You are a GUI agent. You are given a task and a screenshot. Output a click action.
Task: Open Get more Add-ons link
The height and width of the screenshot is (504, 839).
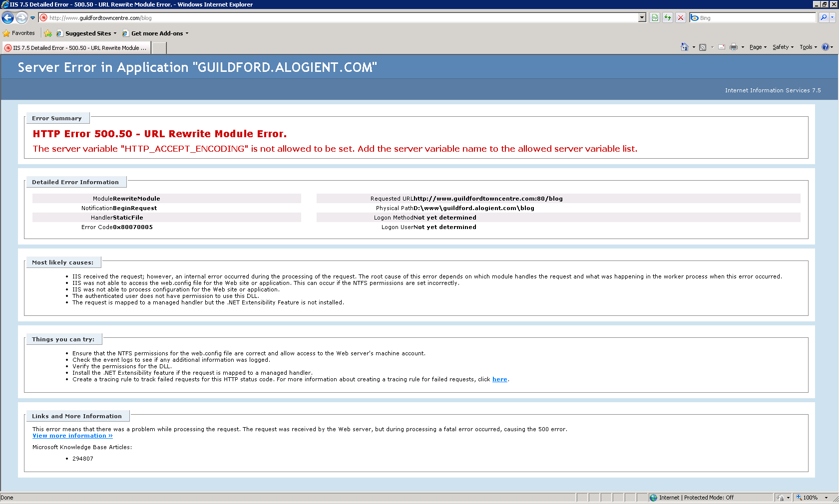155,33
